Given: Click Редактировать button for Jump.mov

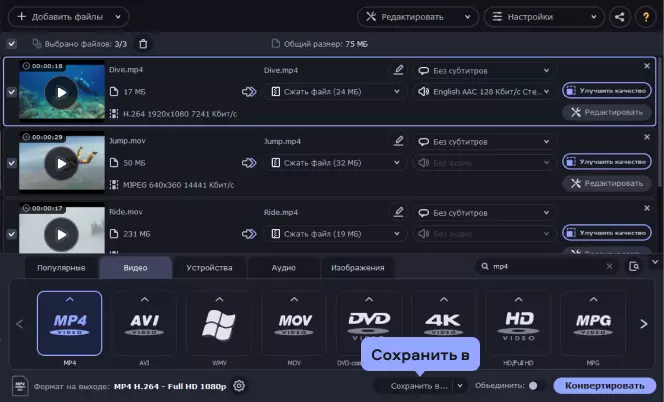Looking at the screenshot, I should [x=607, y=183].
